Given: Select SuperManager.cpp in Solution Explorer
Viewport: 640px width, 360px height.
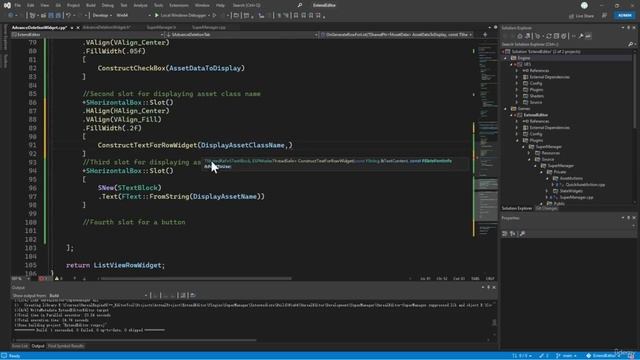Looking at the screenshot, I should pos(576,198).
